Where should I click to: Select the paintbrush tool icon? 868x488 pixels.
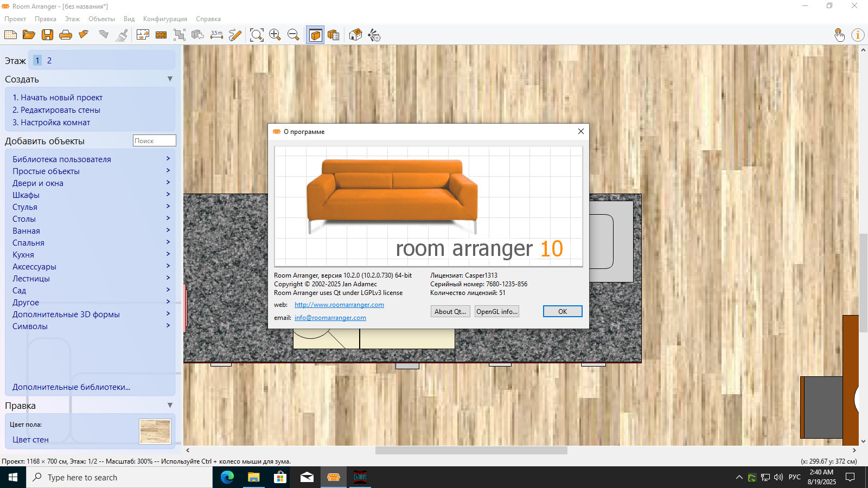point(123,35)
